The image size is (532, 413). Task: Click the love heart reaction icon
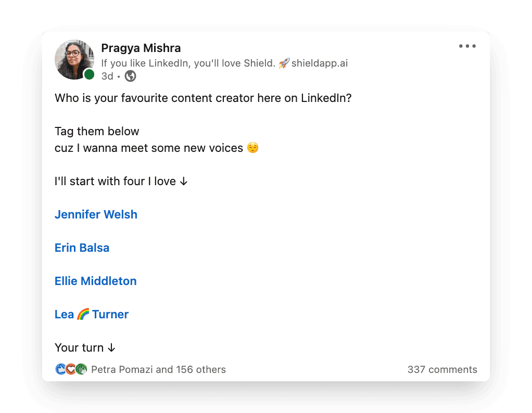pos(71,369)
